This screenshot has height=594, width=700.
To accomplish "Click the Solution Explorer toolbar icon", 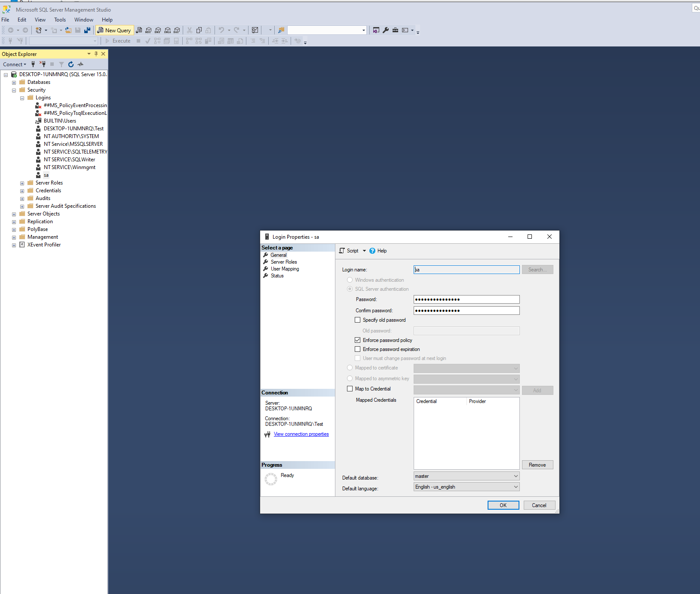I will click(x=376, y=30).
